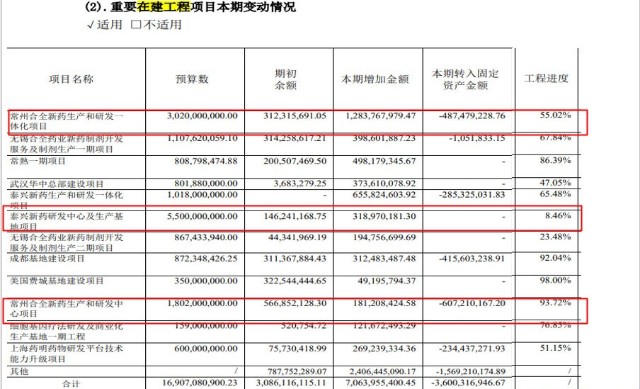The width and height of the screenshot is (640, 389).
Task: Click opening balance 200,507,469.50
Action: (295, 161)
